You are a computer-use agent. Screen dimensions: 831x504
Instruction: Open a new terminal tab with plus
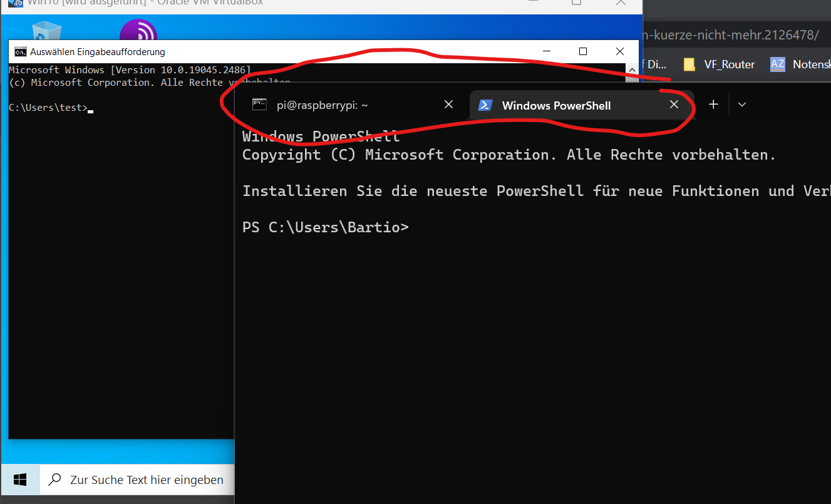pos(713,105)
